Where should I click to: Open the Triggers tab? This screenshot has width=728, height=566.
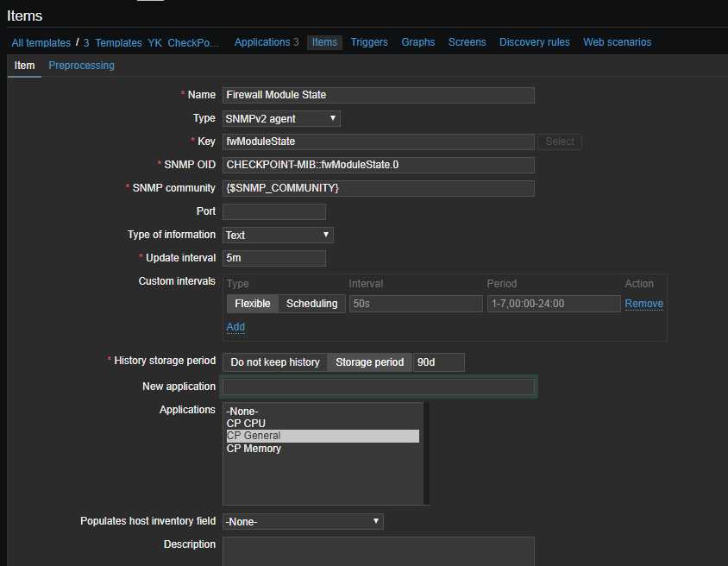(x=369, y=42)
